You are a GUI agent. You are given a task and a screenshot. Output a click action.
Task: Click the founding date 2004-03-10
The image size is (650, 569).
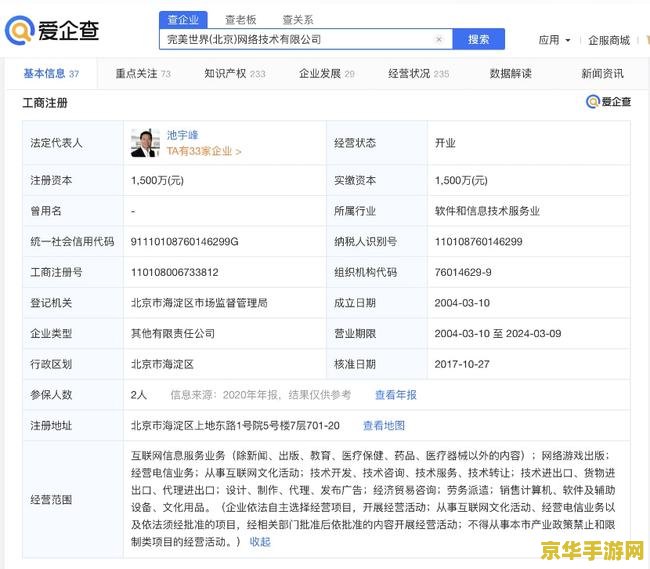[x=462, y=303]
